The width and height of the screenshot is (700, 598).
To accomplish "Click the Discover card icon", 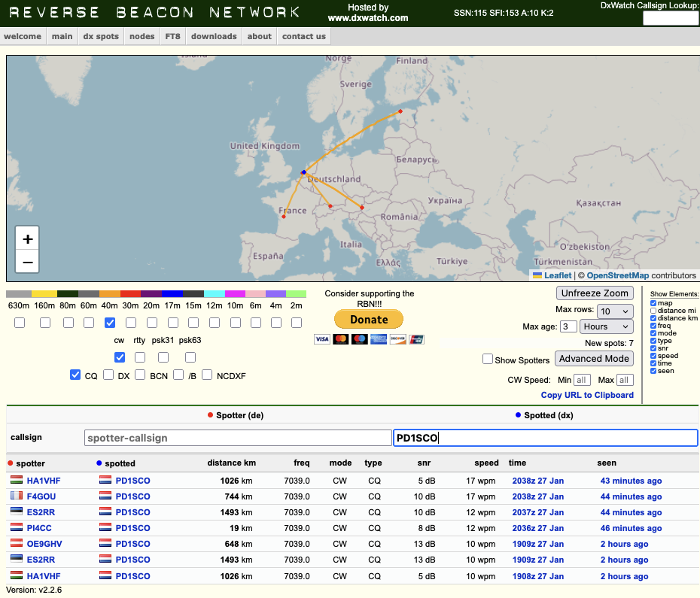I will coord(397,339).
